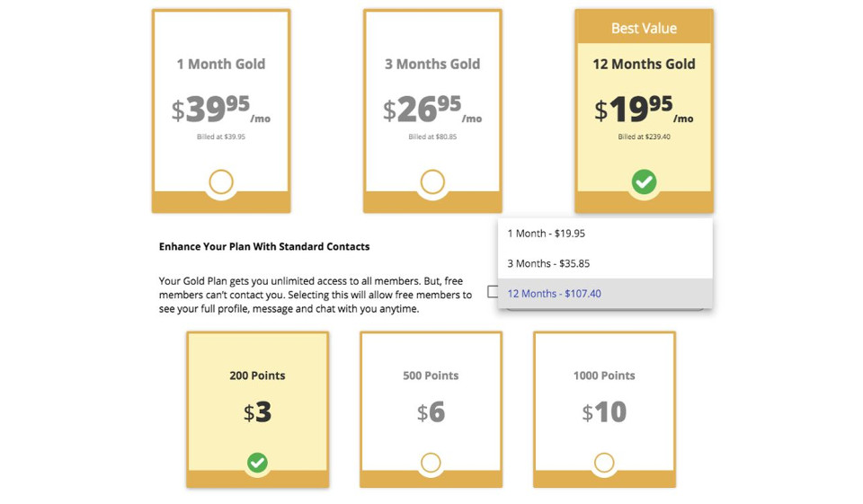Click the $39.95/mo price

(221, 110)
